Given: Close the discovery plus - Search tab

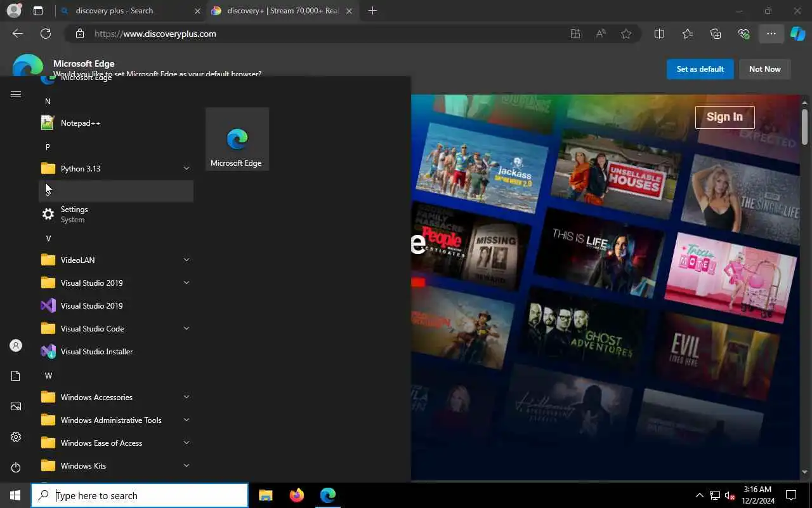Looking at the screenshot, I should (197, 11).
